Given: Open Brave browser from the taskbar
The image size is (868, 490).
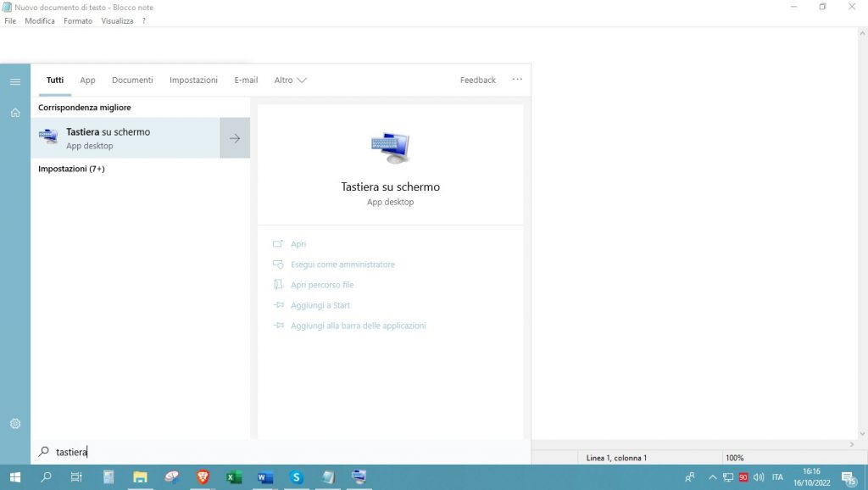Looking at the screenshot, I should [x=203, y=477].
